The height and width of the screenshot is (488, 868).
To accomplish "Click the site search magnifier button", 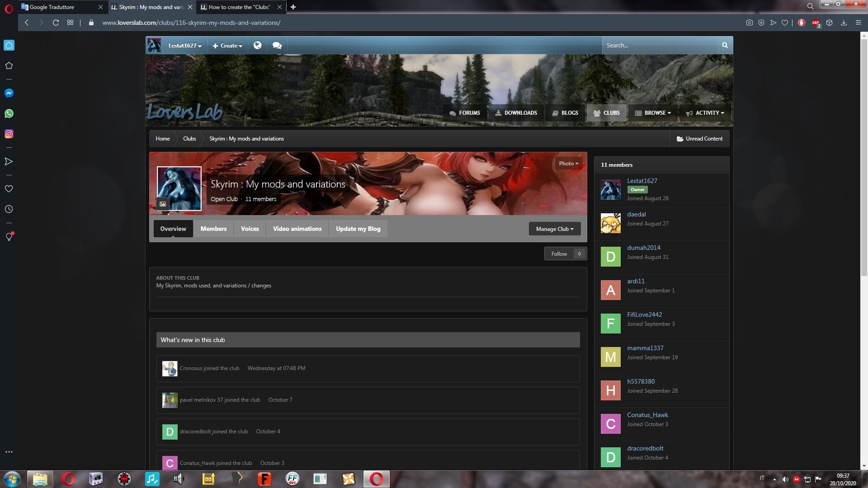I will pos(725,45).
